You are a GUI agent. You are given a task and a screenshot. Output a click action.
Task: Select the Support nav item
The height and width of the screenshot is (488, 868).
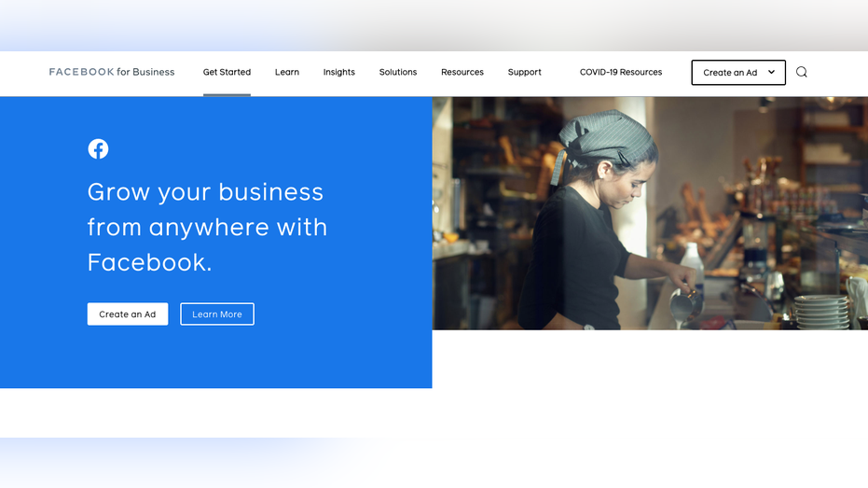coord(524,72)
